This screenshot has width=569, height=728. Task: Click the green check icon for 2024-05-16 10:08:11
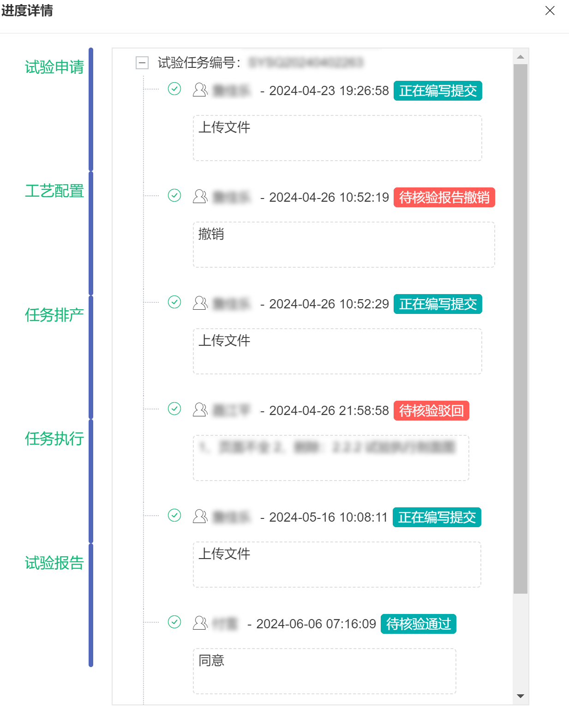174,515
